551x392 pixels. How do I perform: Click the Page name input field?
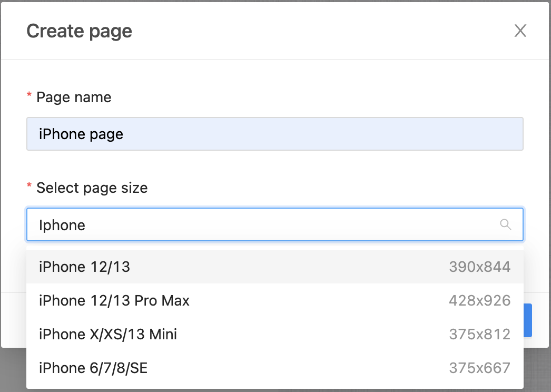(274, 134)
